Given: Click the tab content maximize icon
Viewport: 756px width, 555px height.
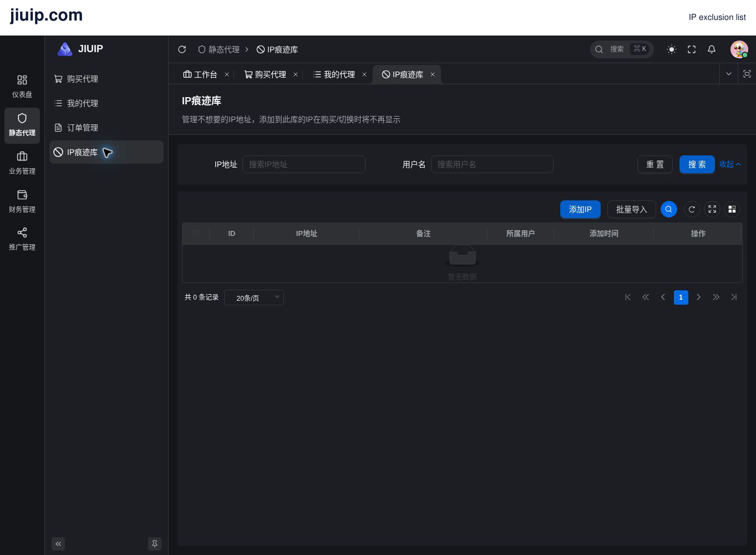Looking at the screenshot, I should [747, 74].
